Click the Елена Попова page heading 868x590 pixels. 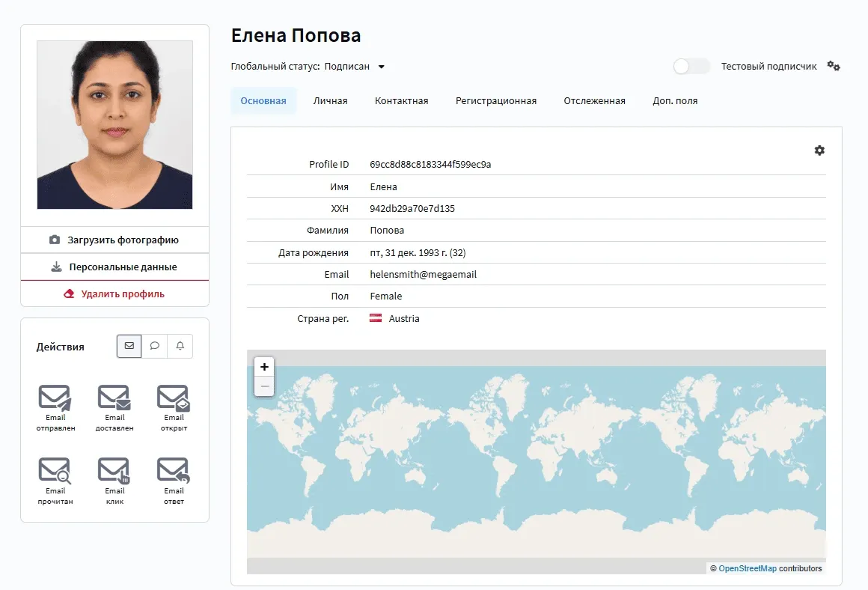click(296, 35)
